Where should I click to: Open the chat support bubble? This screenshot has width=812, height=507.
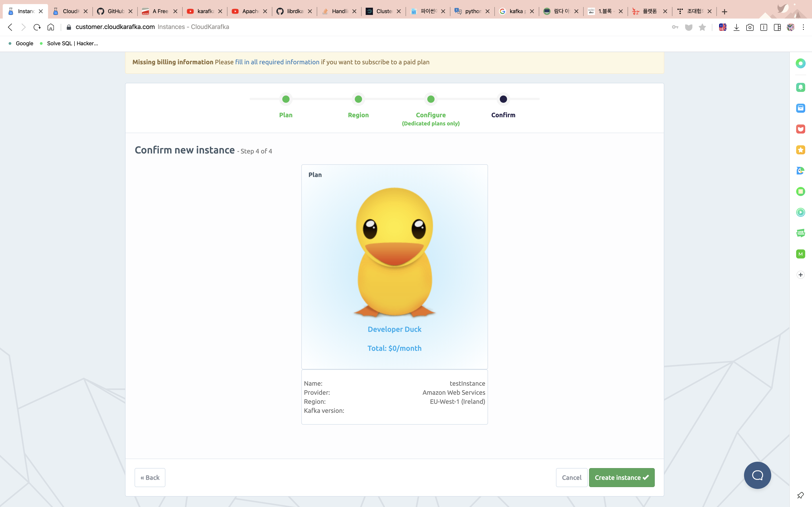click(x=757, y=475)
